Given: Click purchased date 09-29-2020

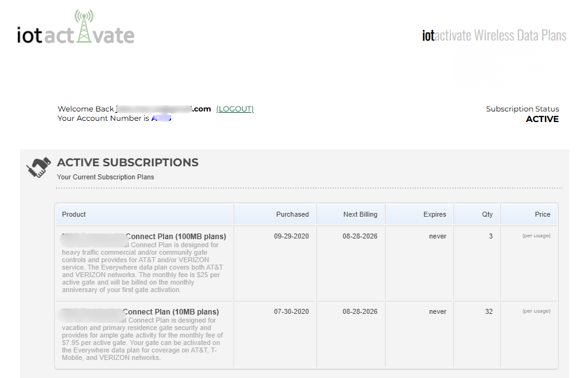Looking at the screenshot, I should point(292,236).
